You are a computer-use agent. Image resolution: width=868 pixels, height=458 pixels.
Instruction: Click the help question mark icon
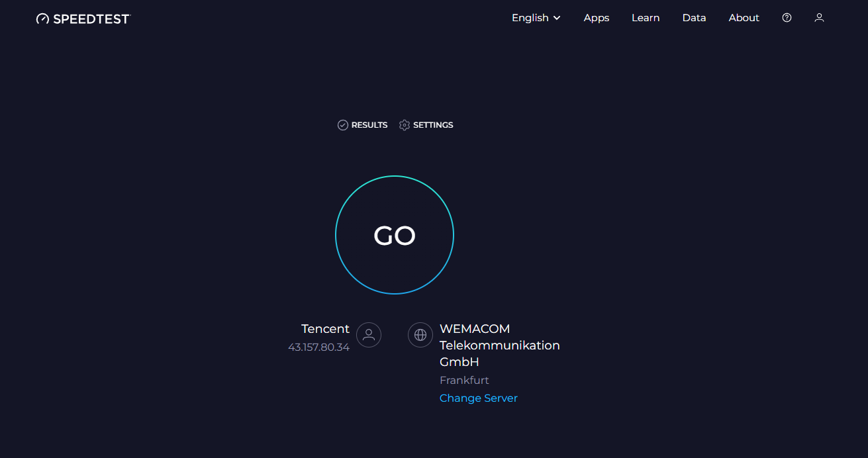787,18
